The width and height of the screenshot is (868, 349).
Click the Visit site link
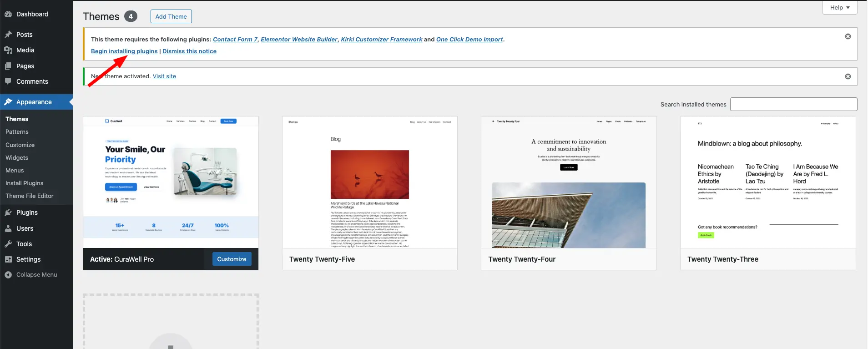(164, 76)
